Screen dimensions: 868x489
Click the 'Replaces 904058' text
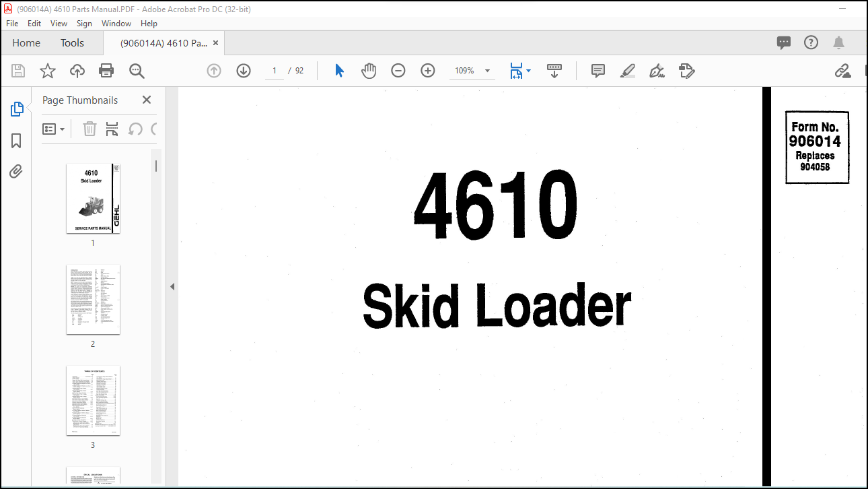click(x=816, y=161)
